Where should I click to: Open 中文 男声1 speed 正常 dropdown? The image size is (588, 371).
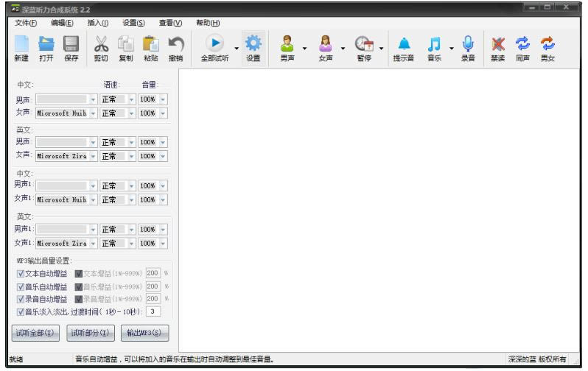pos(117,186)
